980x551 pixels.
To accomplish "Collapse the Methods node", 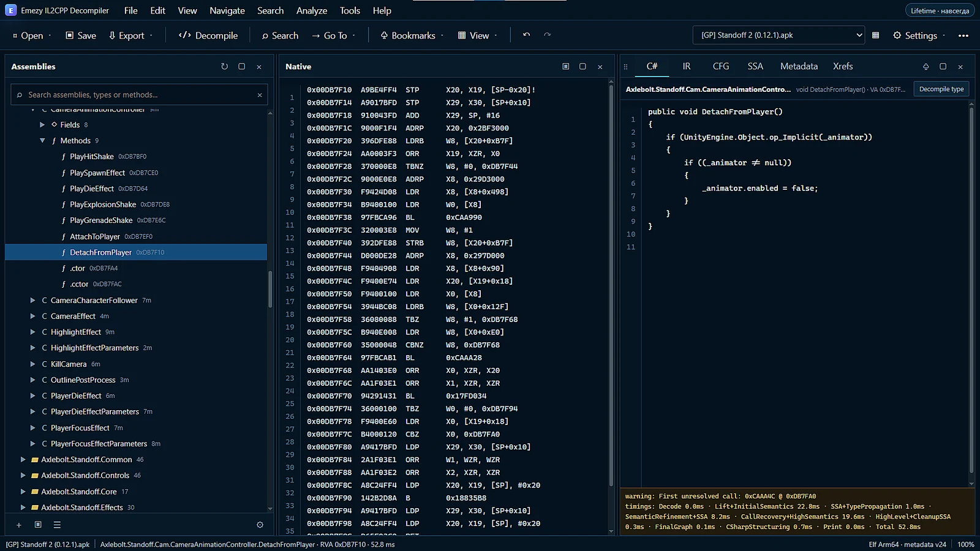I will (x=42, y=141).
